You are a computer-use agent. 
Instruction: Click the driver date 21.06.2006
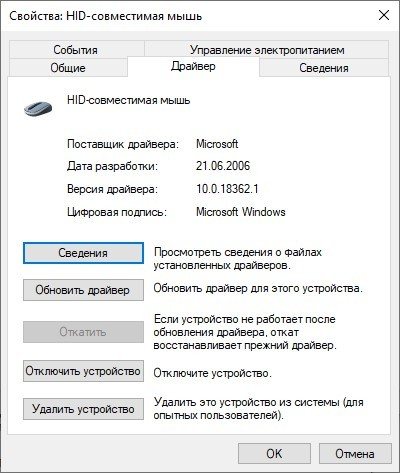[x=223, y=166]
